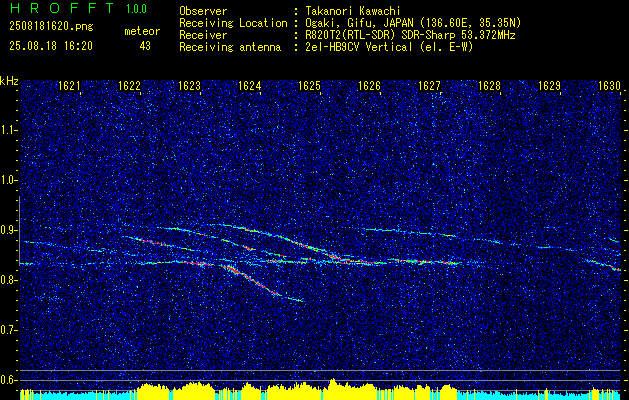Click location text Ogaki, Gifu, JAPAN
Image resolution: width=629 pixels, height=400 pixels.
(358, 23)
